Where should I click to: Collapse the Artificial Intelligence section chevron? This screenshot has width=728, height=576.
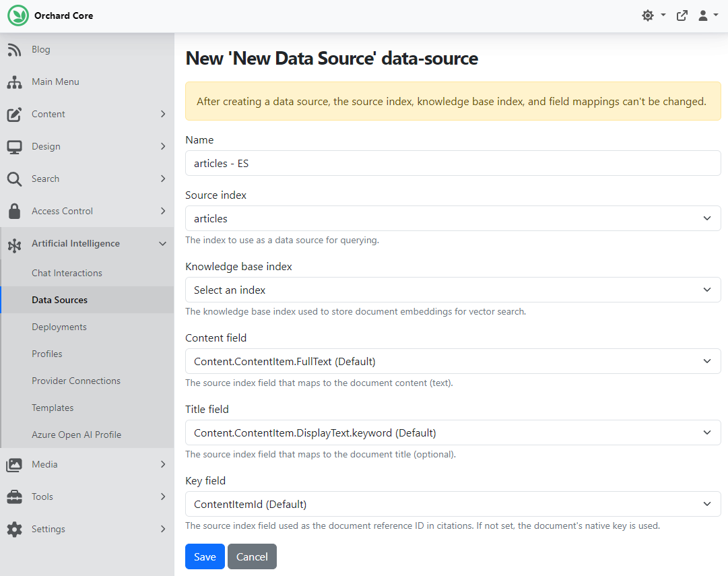coord(163,243)
